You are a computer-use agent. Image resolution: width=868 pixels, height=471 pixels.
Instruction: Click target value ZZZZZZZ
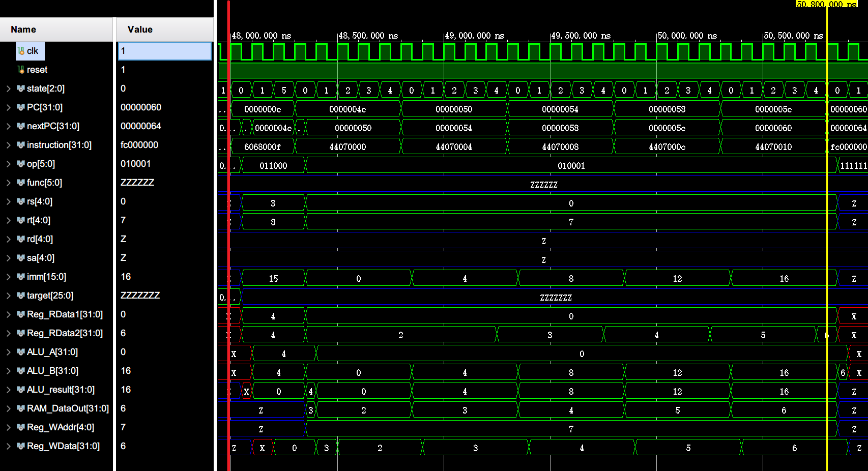pos(140,296)
